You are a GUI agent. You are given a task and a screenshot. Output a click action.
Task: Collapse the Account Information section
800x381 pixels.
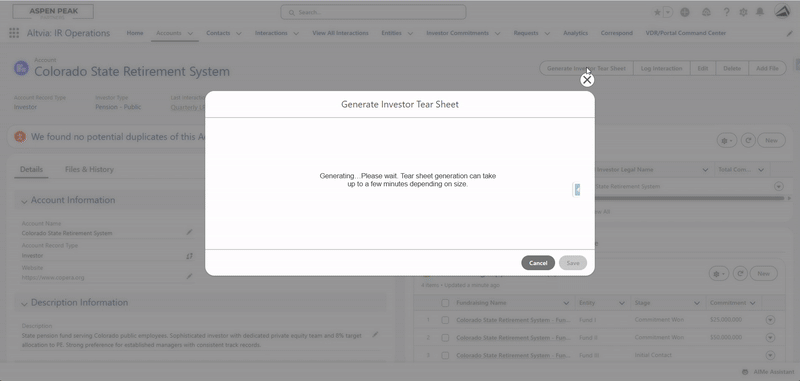[x=24, y=201]
